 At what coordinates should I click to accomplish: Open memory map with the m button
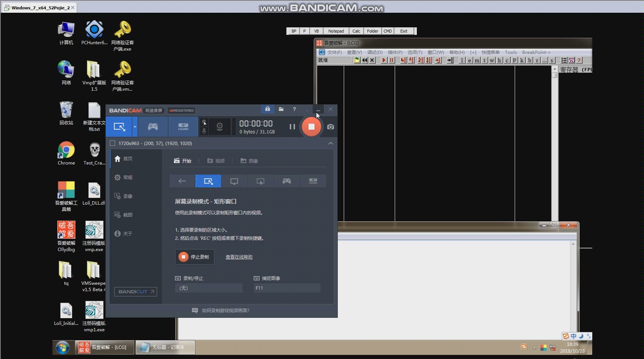point(477,60)
